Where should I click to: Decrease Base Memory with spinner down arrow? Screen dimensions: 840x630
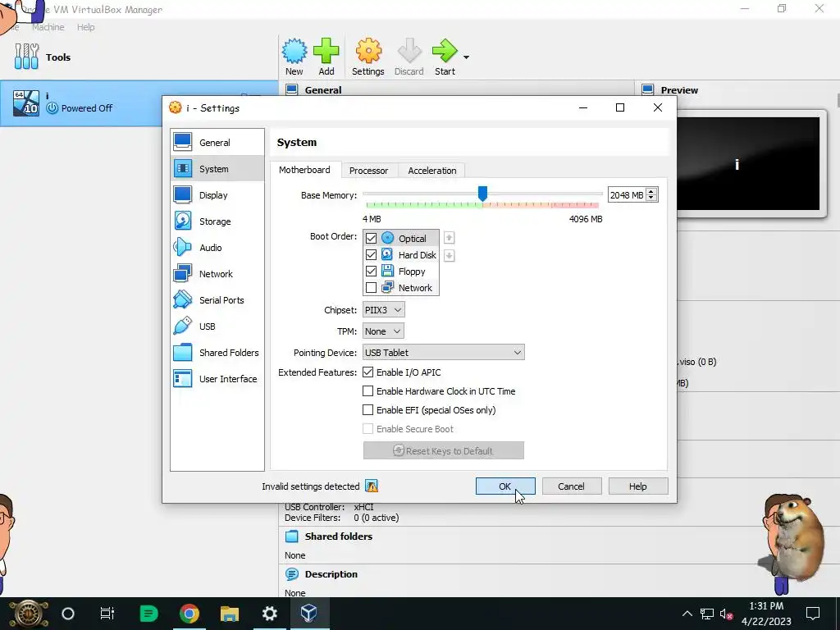point(651,199)
